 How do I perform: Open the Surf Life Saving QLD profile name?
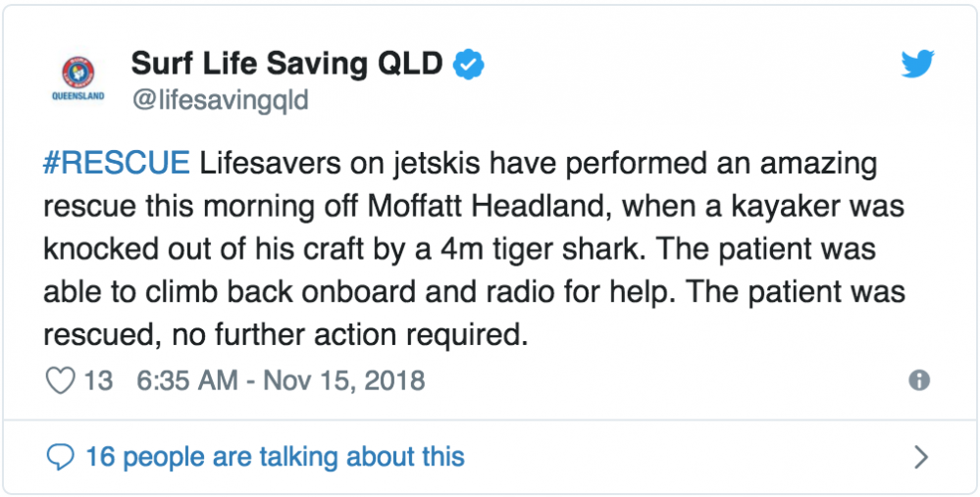point(290,65)
